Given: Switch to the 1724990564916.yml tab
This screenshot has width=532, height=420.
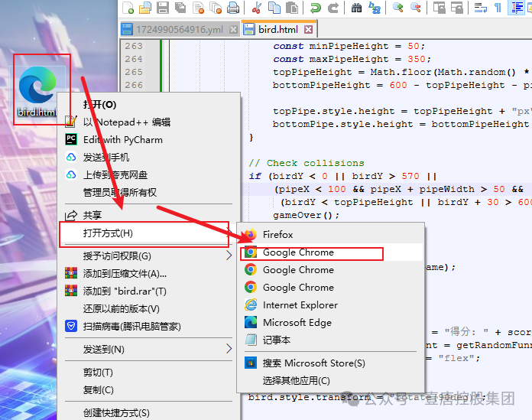Looking at the screenshot, I should (x=180, y=30).
